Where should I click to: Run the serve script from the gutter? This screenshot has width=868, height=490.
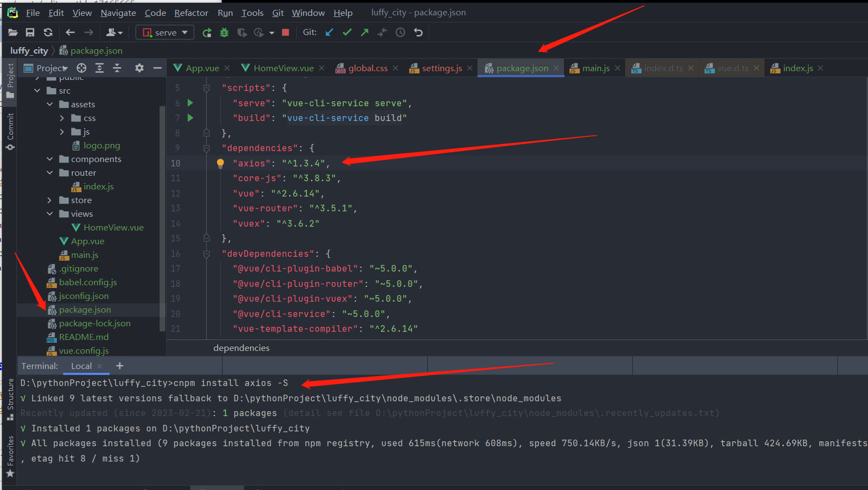(x=190, y=103)
